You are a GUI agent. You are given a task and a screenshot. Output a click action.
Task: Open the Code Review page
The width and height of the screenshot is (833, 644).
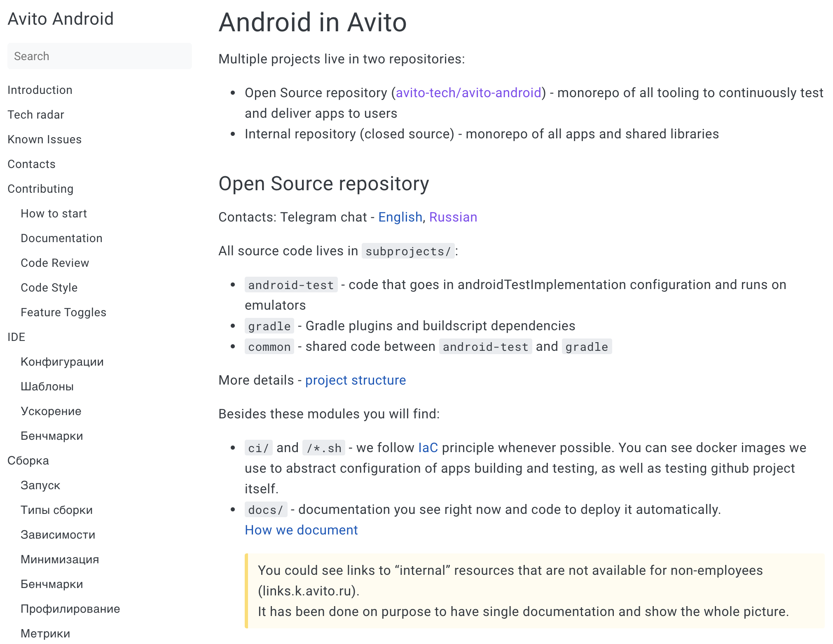[x=54, y=263]
